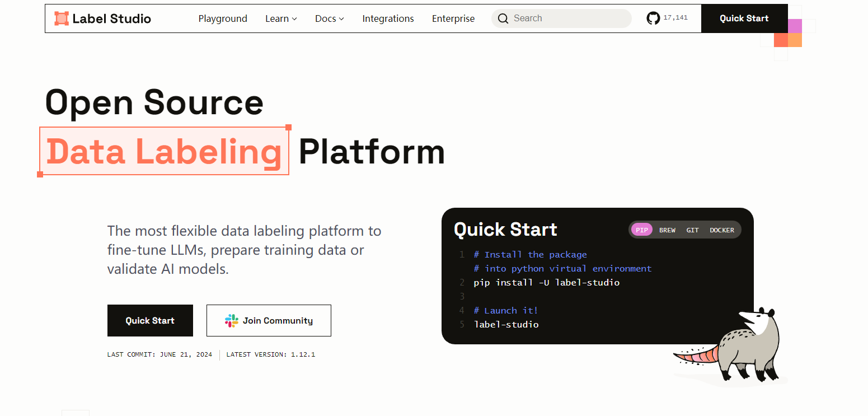Screen dimensions: 868x416
Task: Click the opossum mascot illustration
Action: pyautogui.click(x=728, y=344)
